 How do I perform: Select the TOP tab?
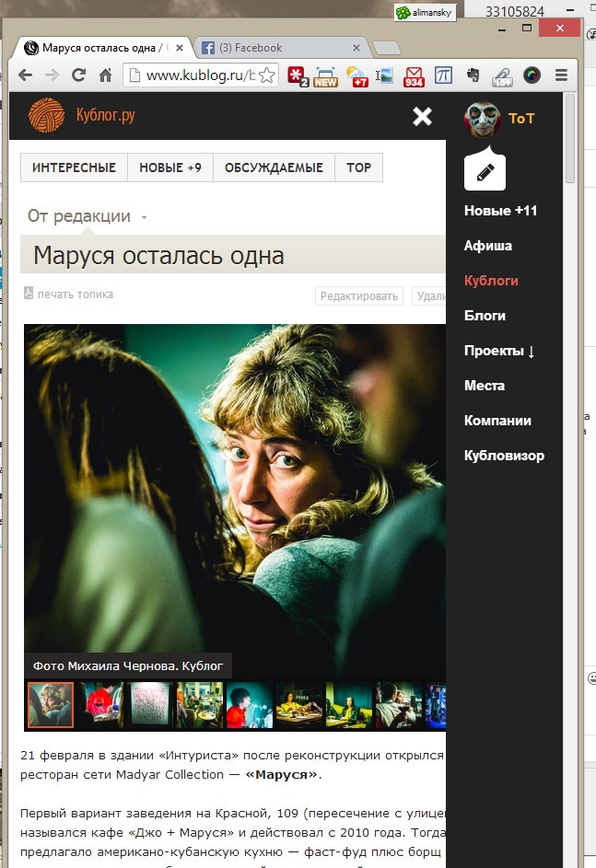(358, 168)
